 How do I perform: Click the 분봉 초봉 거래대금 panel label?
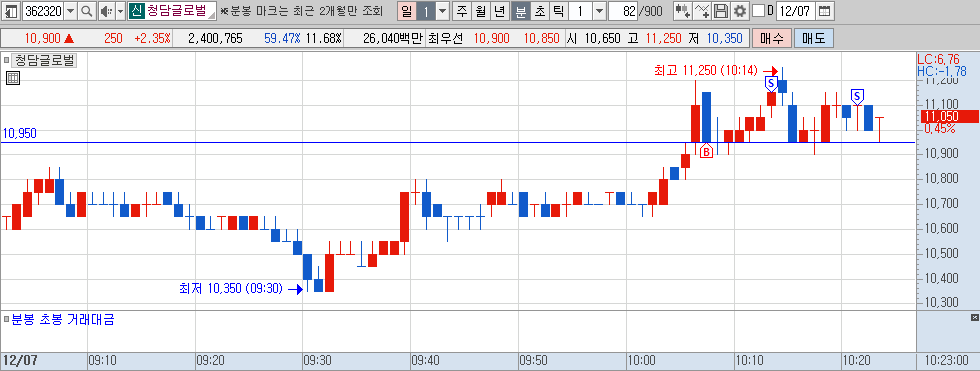62,319
